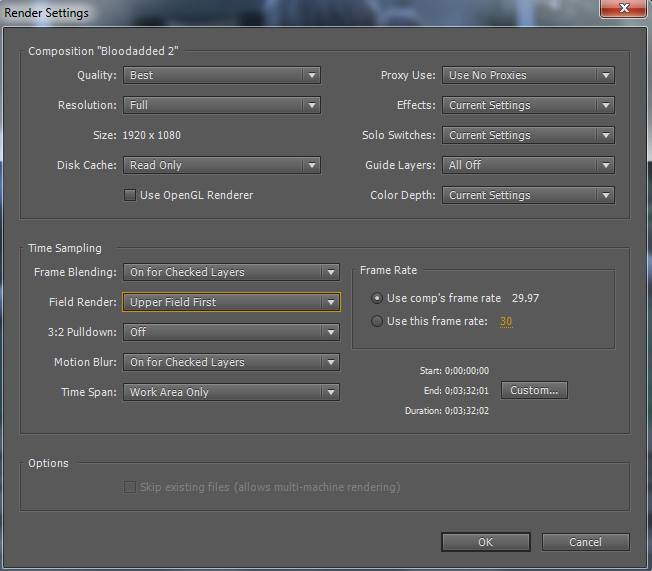
Task: Open the Guide Layers dropdown
Action: pos(528,165)
